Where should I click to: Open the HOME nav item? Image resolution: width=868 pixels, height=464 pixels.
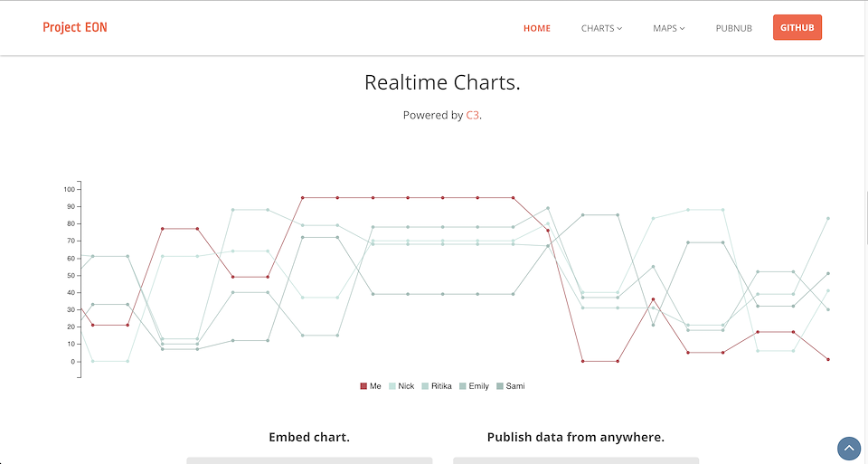click(x=536, y=28)
